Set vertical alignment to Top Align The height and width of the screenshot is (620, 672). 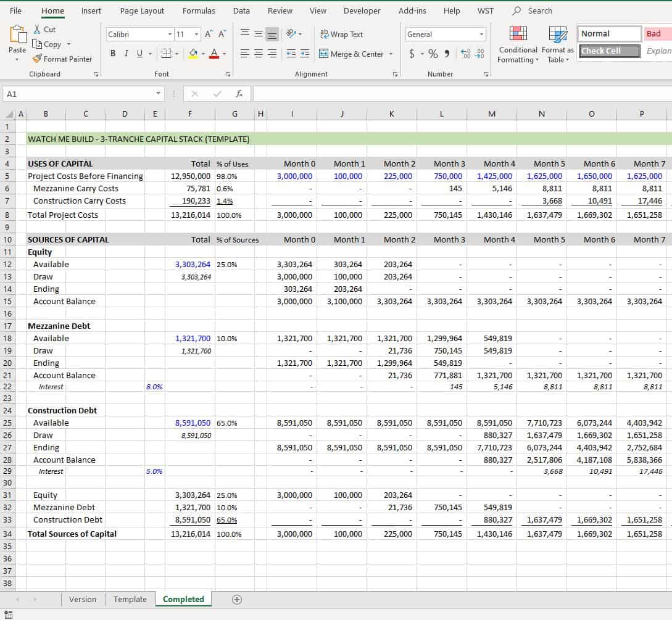tap(245, 33)
